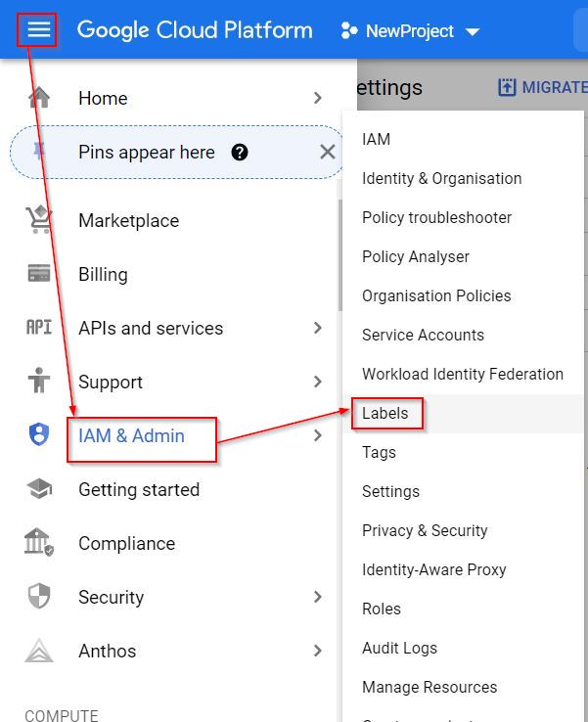Open the hamburger navigation menu
This screenshot has height=722, width=588.
(38, 30)
